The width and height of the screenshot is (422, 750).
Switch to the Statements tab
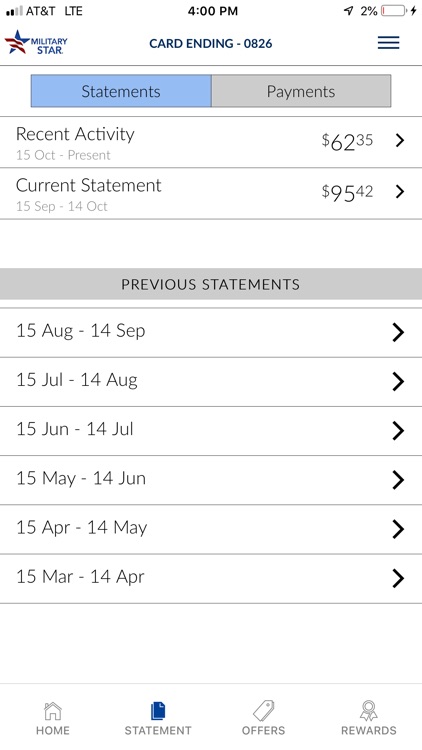click(121, 91)
